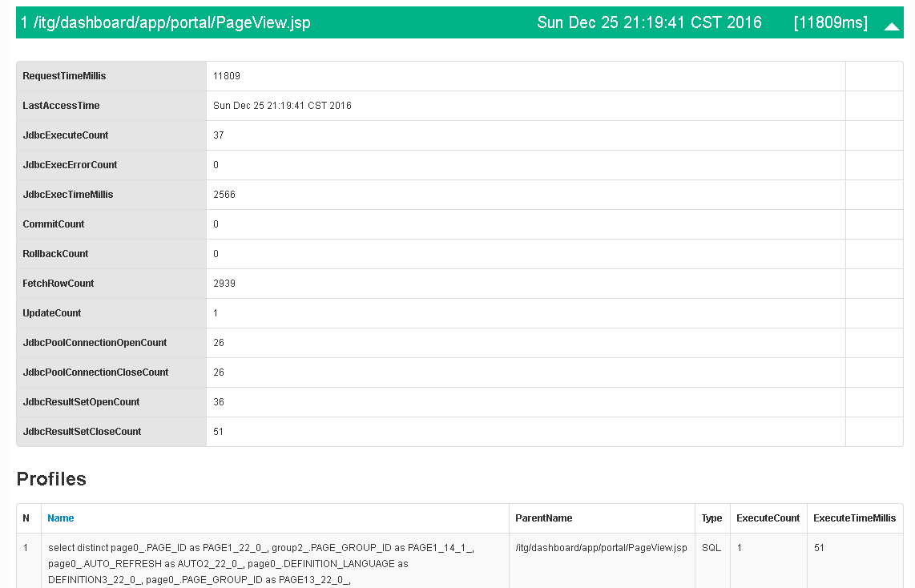Click the PageView.jsp parent name in profile row
The height and width of the screenshot is (588, 915).
pyautogui.click(x=601, y=548)
